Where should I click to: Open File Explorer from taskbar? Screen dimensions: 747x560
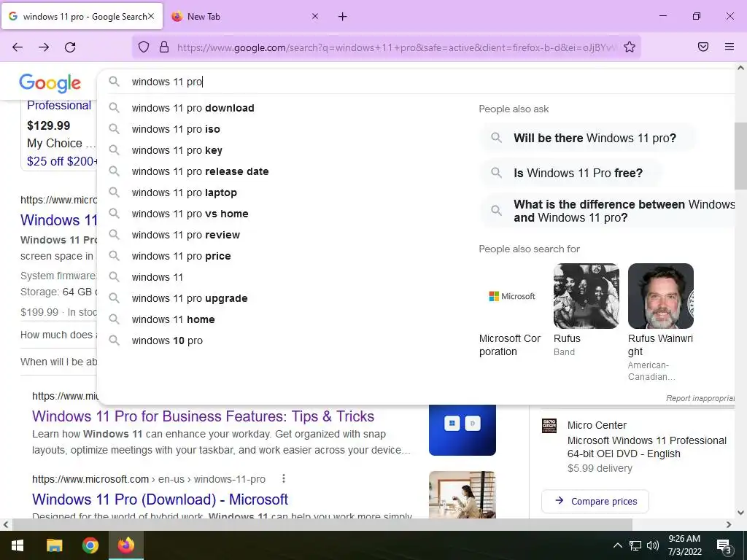click(54, 545)
